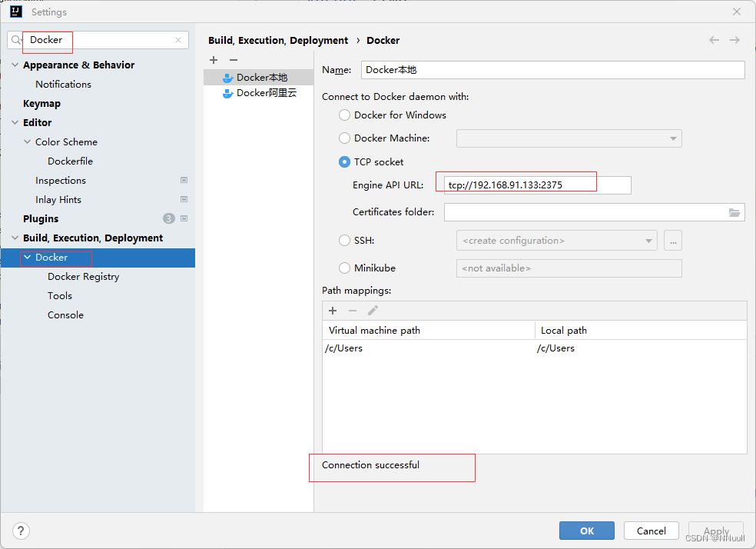Clear the Docker search text
Image resolution: width=756 pixels, height=549 pixels.
click(x=178, y=40)
